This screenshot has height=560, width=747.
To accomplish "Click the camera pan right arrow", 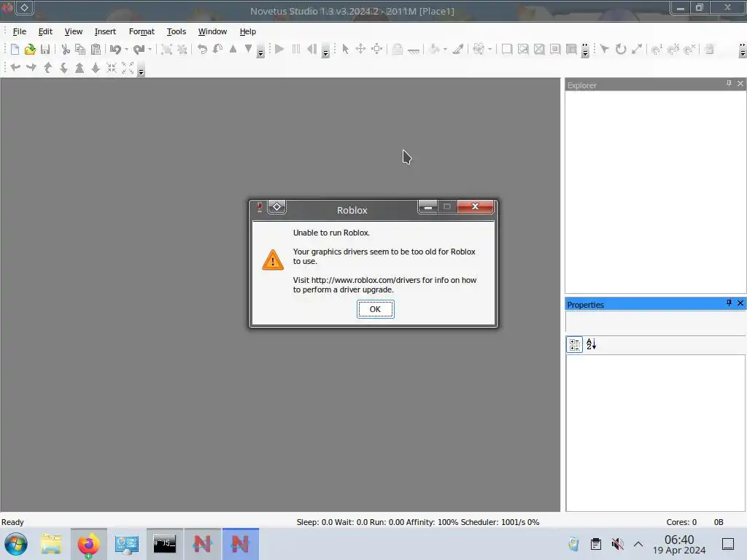I will [x=31, y=68].
